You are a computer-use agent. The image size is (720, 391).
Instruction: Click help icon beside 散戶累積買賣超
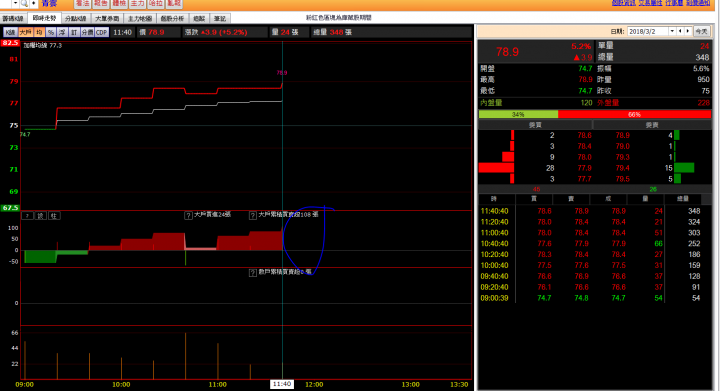click(253, 273)
